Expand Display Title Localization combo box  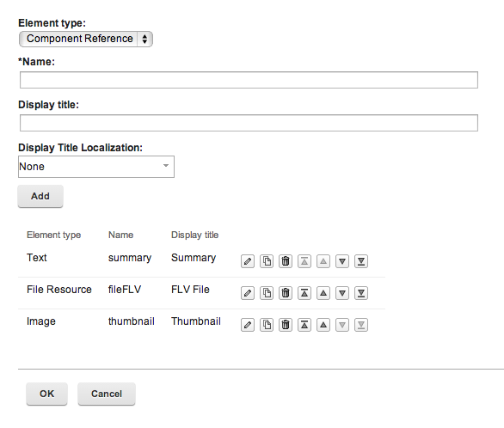[96, 167]
